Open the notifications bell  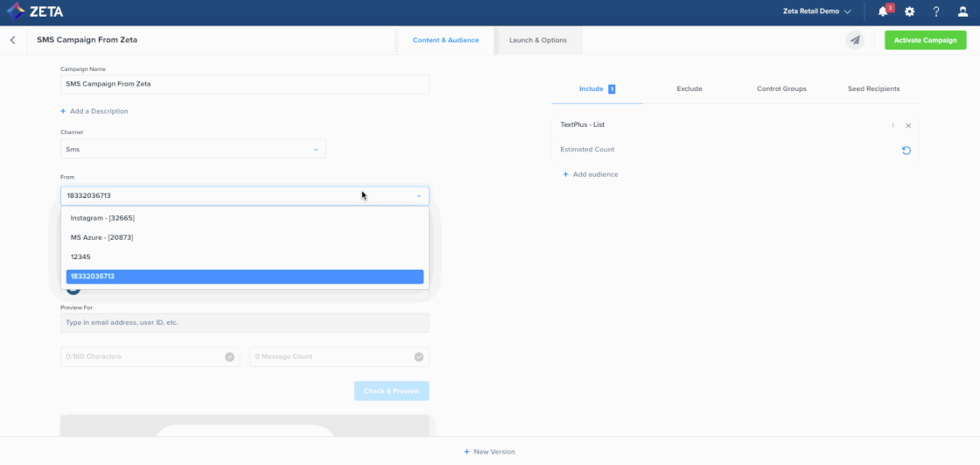(883, 12)
